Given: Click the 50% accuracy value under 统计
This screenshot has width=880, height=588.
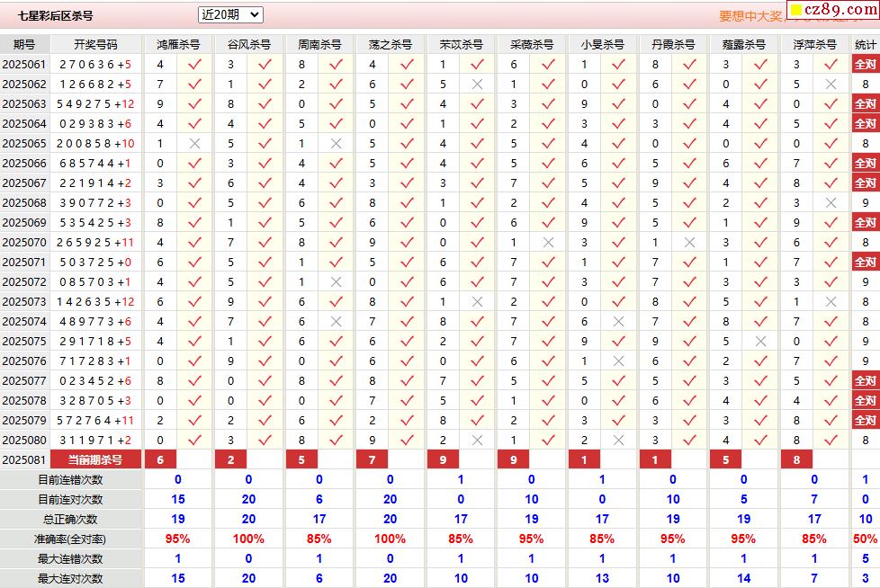Looking at the screenshot, I should [x=865, y=539].
